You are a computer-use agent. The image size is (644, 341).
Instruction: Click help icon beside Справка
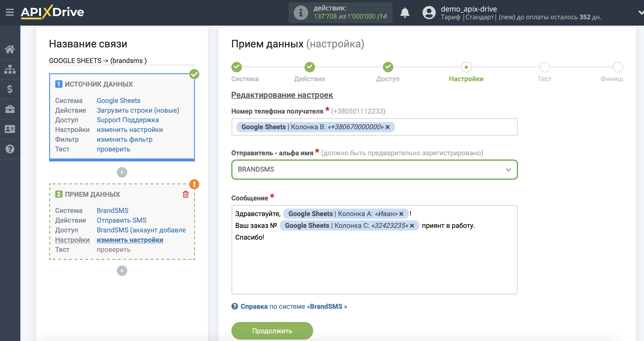tap(235, 307)
